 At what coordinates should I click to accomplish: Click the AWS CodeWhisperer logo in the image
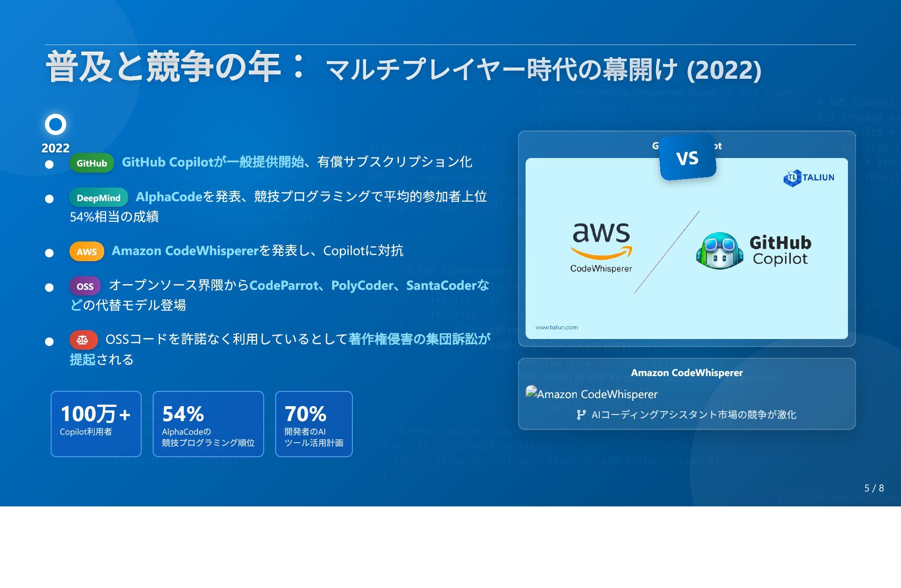point(601,247)
